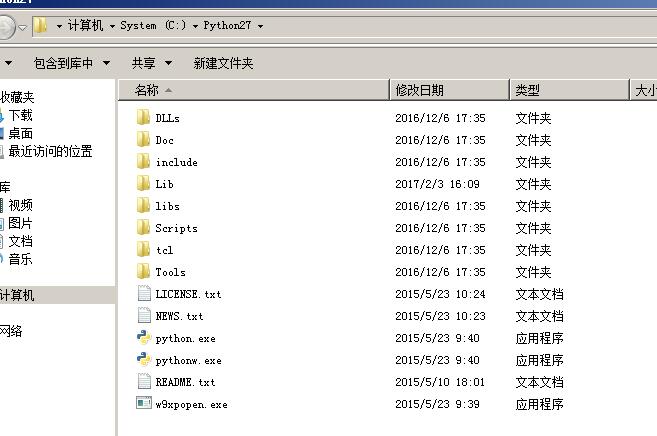The image size is (657, 436).
Task: Open the 共享 dropdown menu
Action: click(152, 63)
